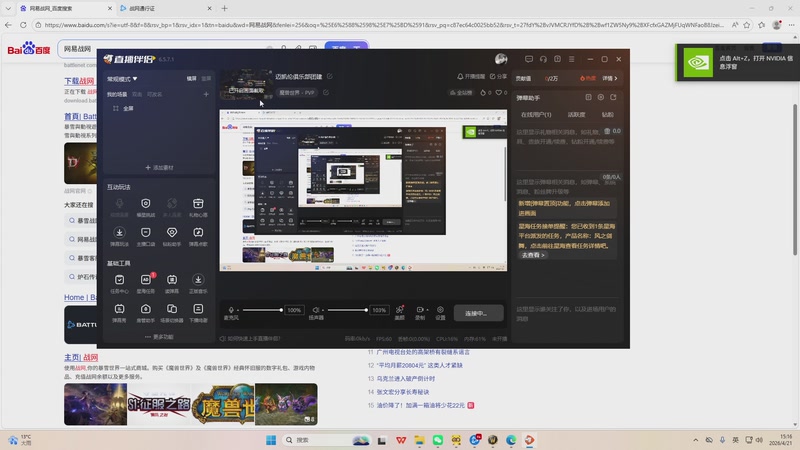Image resolution: width=800 pixels, height=450 pixels.
Task: Toggle 开播提醒 bell notification
Action: pos(471,77)
